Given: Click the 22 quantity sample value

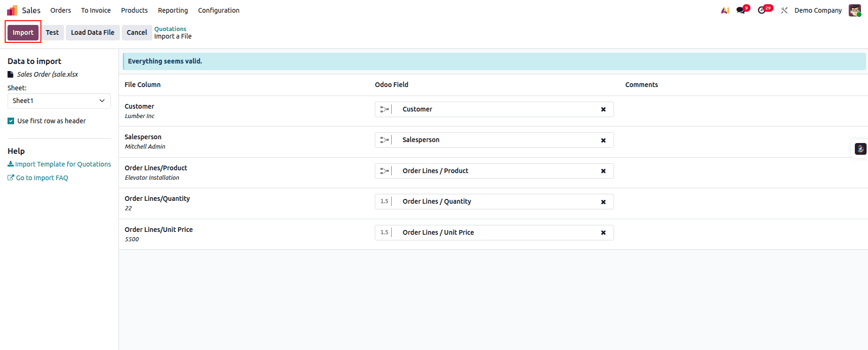Looking at the screenshot, I should pyautogui.click(x=128, y=208).
